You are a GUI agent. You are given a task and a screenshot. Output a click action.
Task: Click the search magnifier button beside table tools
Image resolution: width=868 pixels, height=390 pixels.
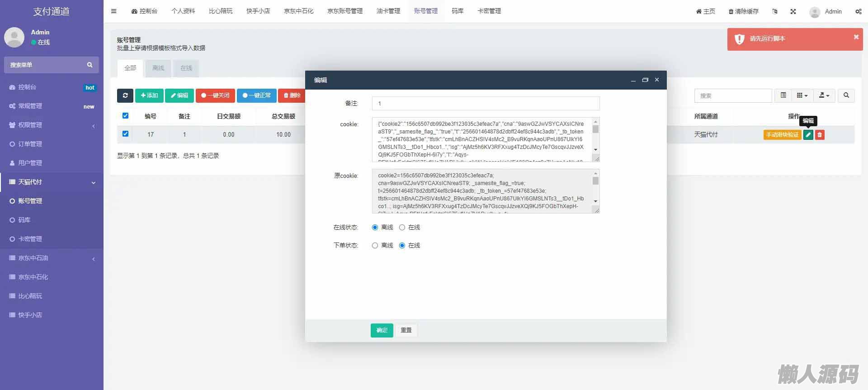(846, 95)
